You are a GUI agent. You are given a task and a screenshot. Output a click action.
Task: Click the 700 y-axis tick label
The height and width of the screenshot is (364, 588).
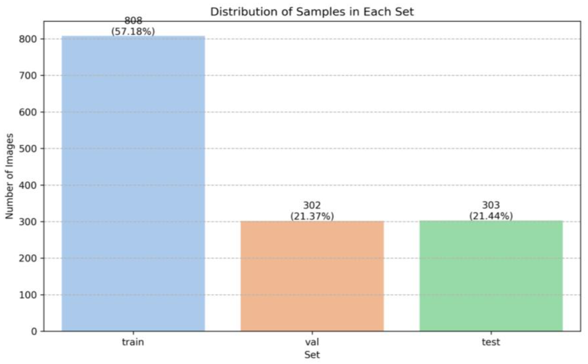pyautogui.click(x=28, y=76)
